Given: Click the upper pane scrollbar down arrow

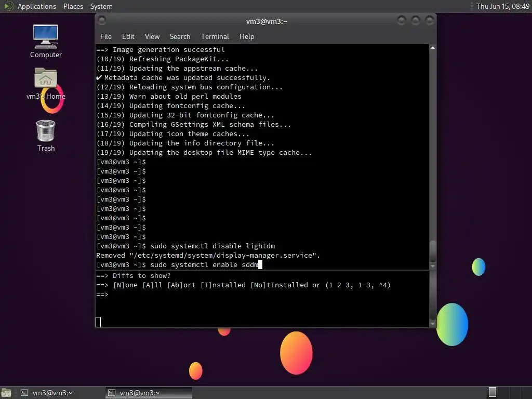Looking at the screenshot, I should click(x=433, y=267).
